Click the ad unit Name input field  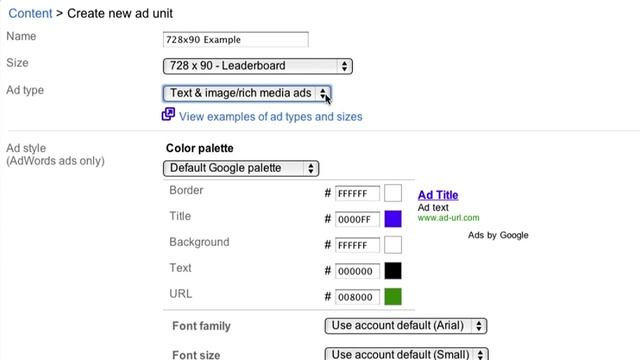point(236,40)
